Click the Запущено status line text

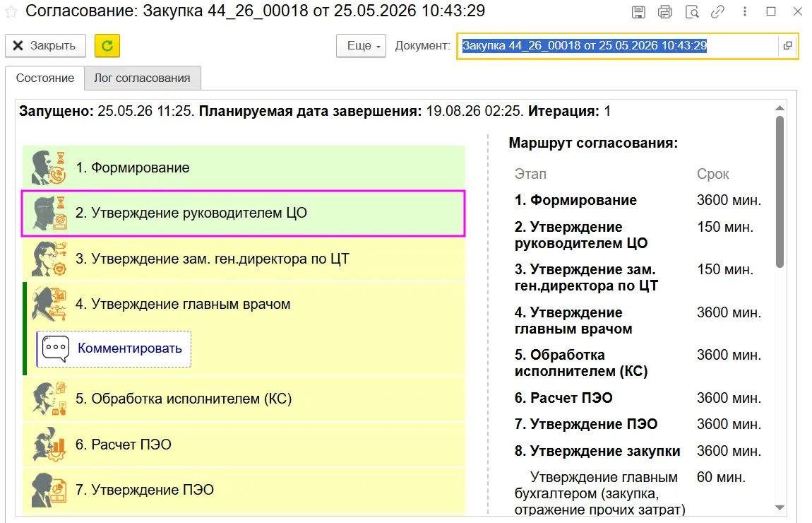(315, 111)
